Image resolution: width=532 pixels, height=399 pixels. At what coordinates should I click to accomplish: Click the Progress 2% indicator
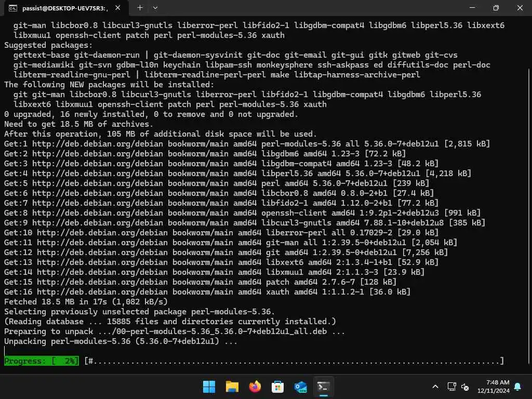(x=42, y=361)
